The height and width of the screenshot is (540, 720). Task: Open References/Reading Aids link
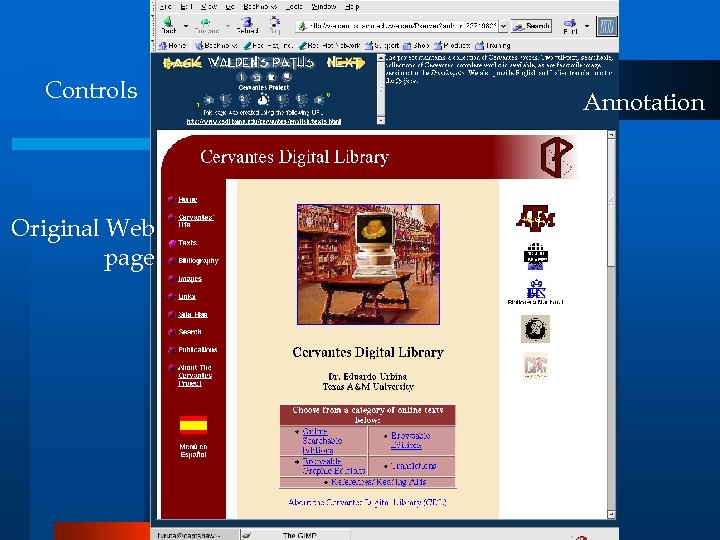tap(379, 482)
